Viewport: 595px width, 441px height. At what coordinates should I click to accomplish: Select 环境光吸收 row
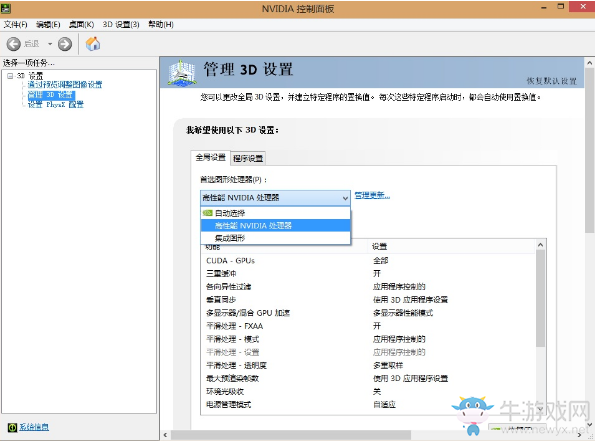tap(368, 392)
